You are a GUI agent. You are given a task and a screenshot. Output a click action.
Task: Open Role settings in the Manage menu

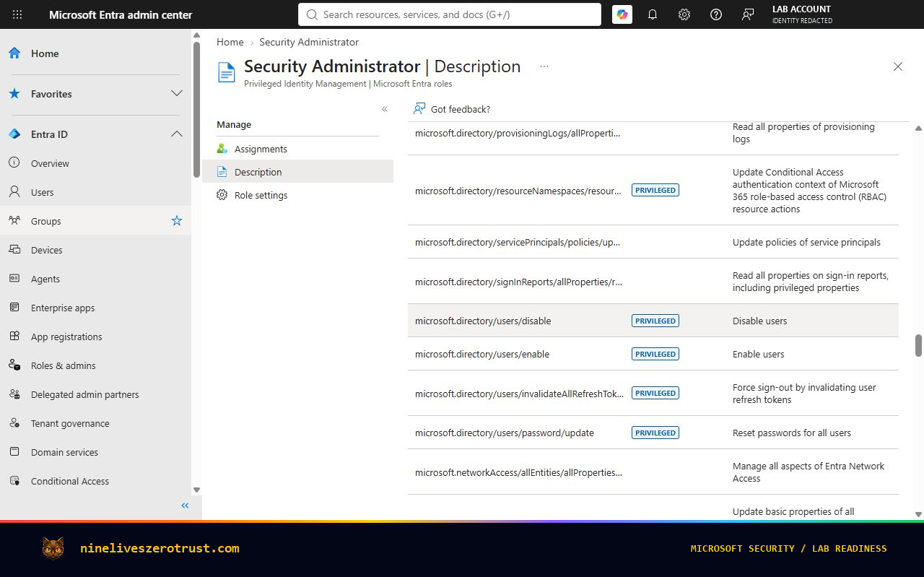(261, 195)
